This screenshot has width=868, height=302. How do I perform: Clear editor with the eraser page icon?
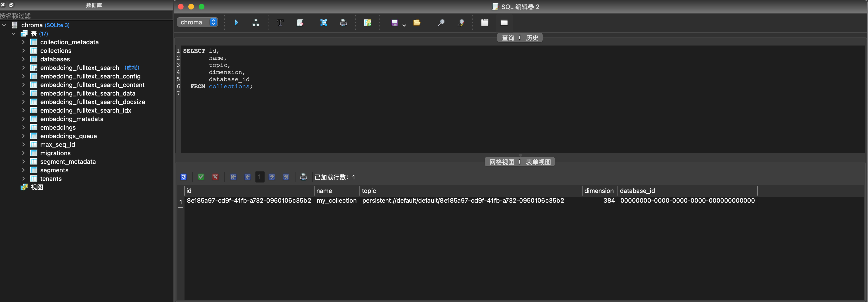300,23
